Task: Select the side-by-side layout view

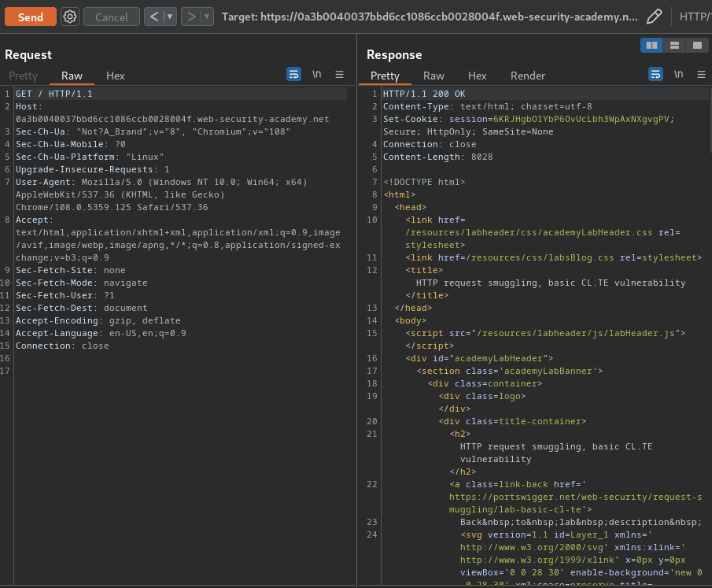Action: (651, 45)
